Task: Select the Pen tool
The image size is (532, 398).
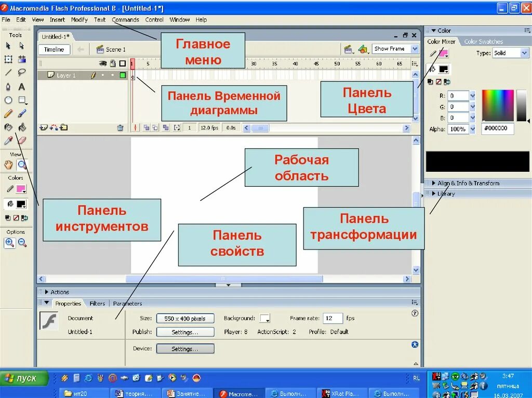Action: (8, 87)
